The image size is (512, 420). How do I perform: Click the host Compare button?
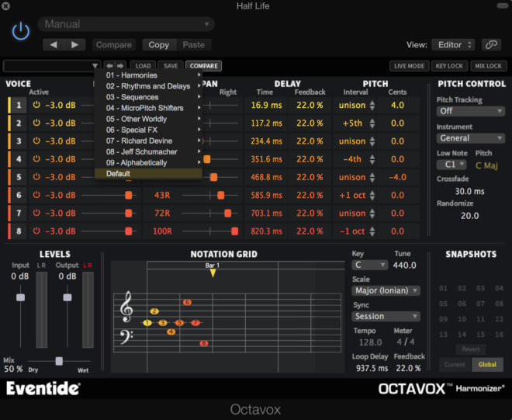[x=113, y=45]
